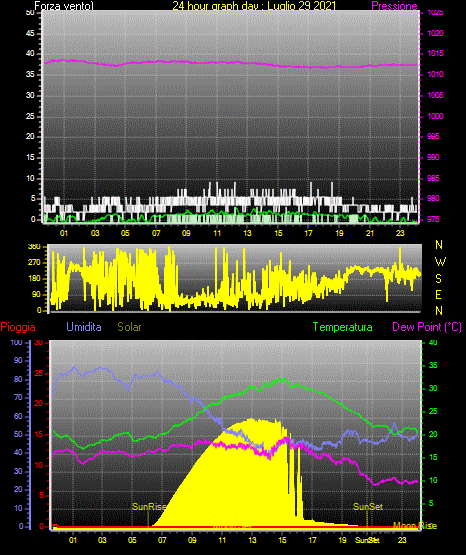The height and width of the screenshot is (555, 466).
Task: Click the Dew Point (°C) legend label
Action: [427, 327]
